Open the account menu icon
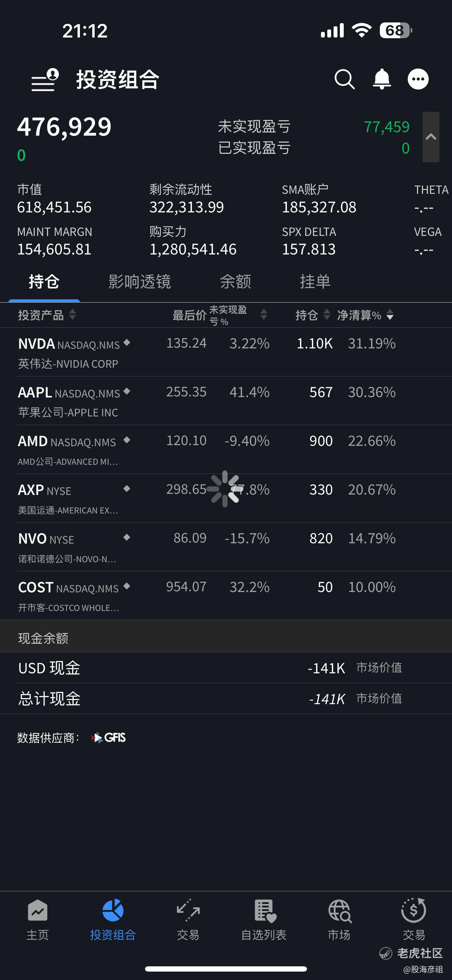 tap(45, 80)
